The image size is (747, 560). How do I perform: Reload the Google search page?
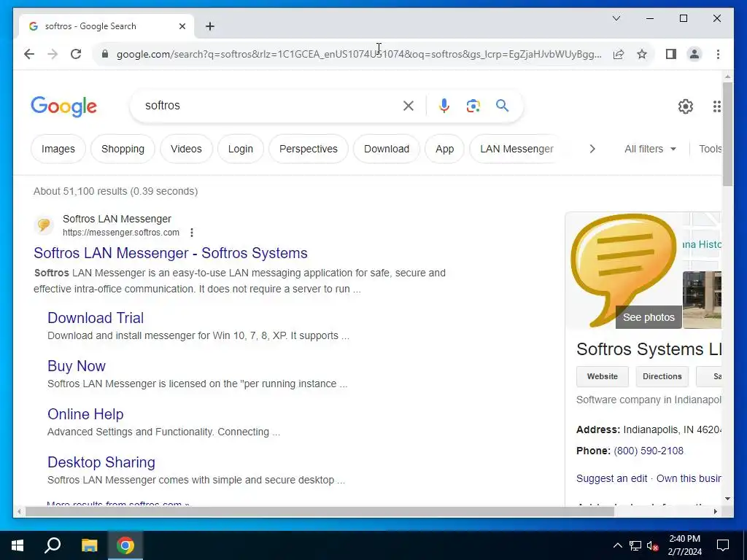coord(76,54)
